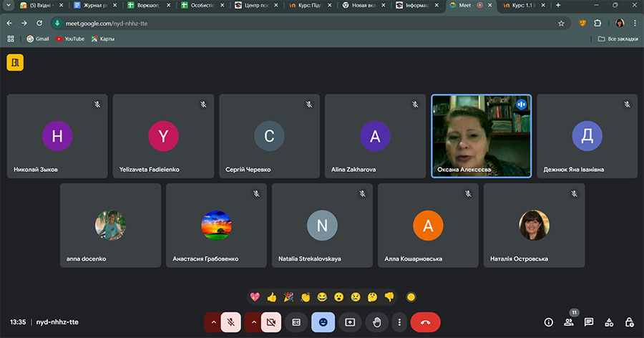Send the thumbs up reaction
Viewport: 644px width, 338px height.
pyautogui.click(x=271, y=297)
